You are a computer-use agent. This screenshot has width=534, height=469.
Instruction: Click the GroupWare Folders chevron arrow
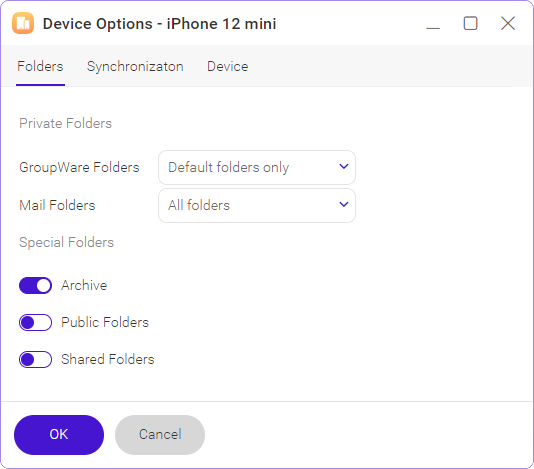[x=344, y=167]
